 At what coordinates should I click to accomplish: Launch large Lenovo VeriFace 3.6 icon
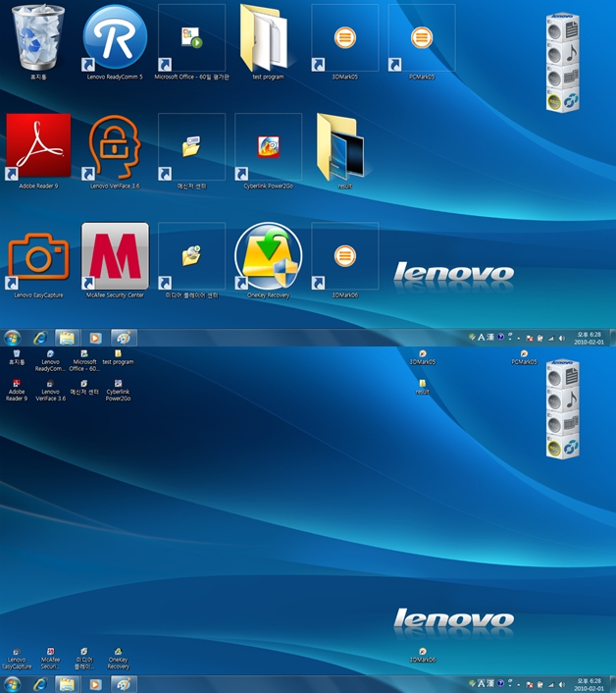click(115, 146)
